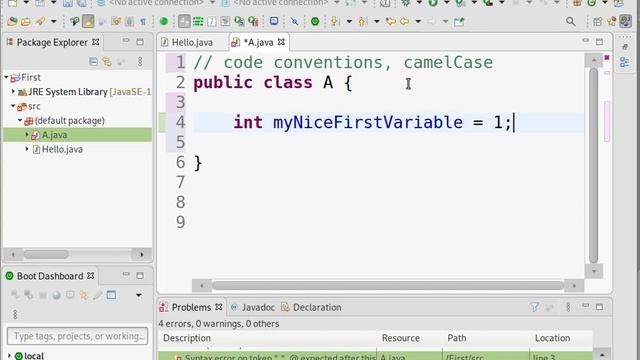Click the Open Type icon in toolbar

tap(12, 21)
